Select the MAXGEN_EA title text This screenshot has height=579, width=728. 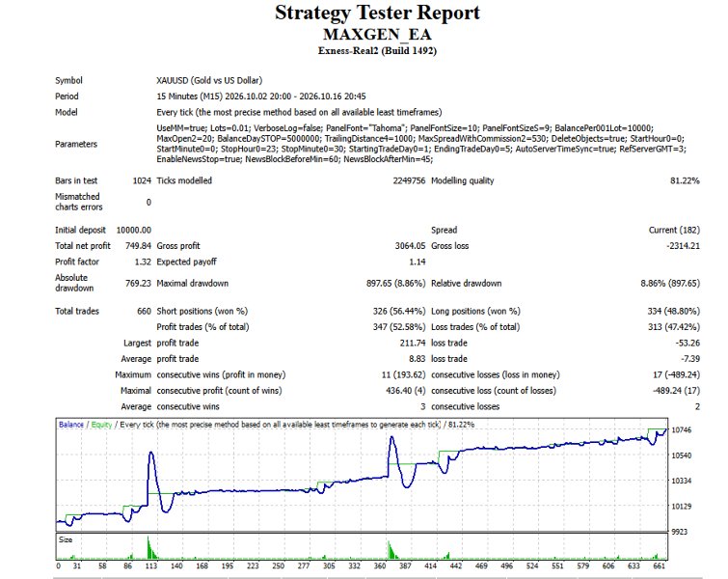tap(377, 35)
